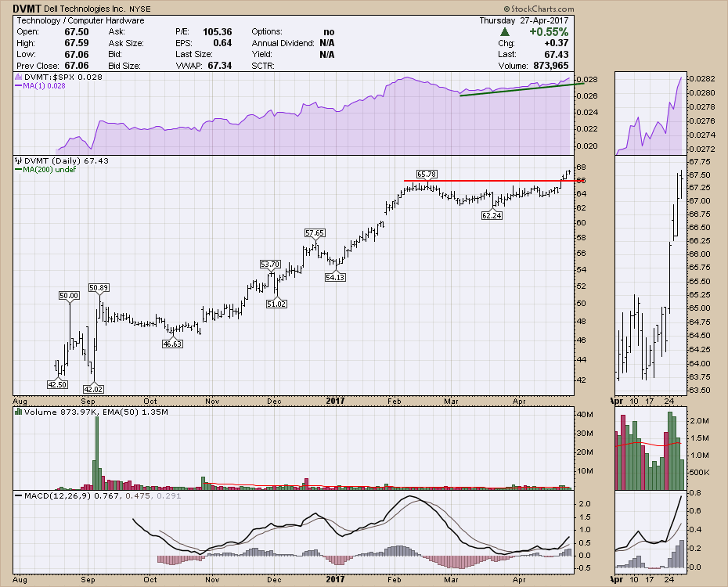Click the StockCharts.com copyright label
728x587 pixels.
(x=539, y=9)
